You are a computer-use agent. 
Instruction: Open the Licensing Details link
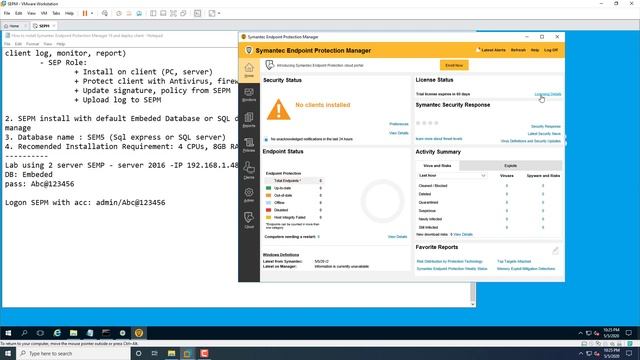[x=548, y=94]
